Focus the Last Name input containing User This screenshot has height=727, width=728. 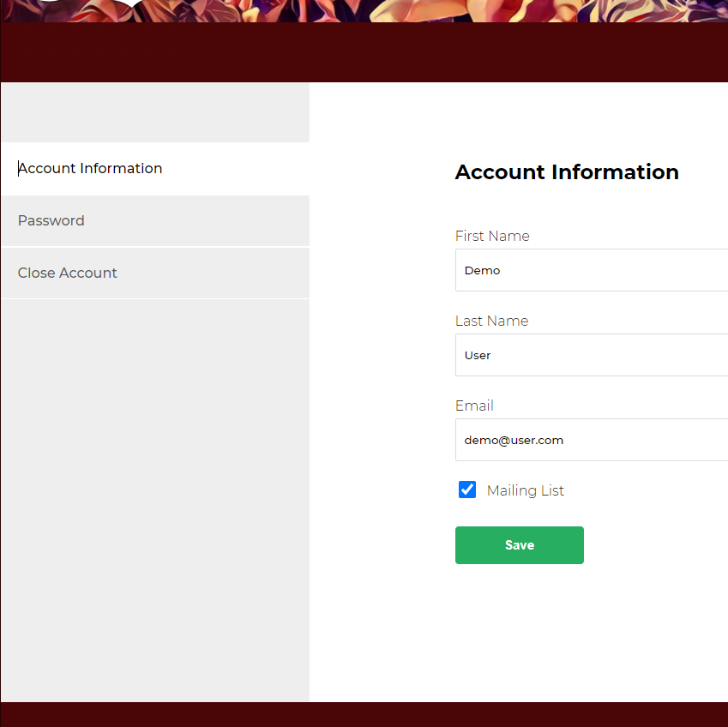(x=592, y=355)
